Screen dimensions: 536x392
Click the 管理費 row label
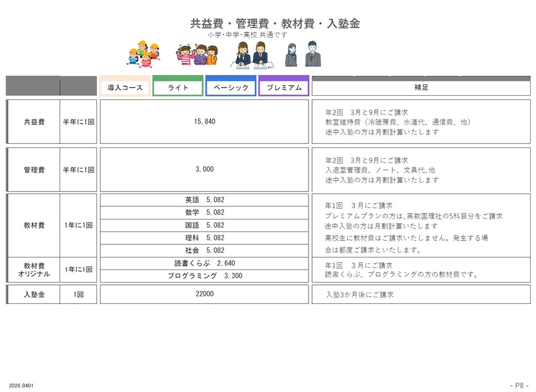click(x=33, y=170)
